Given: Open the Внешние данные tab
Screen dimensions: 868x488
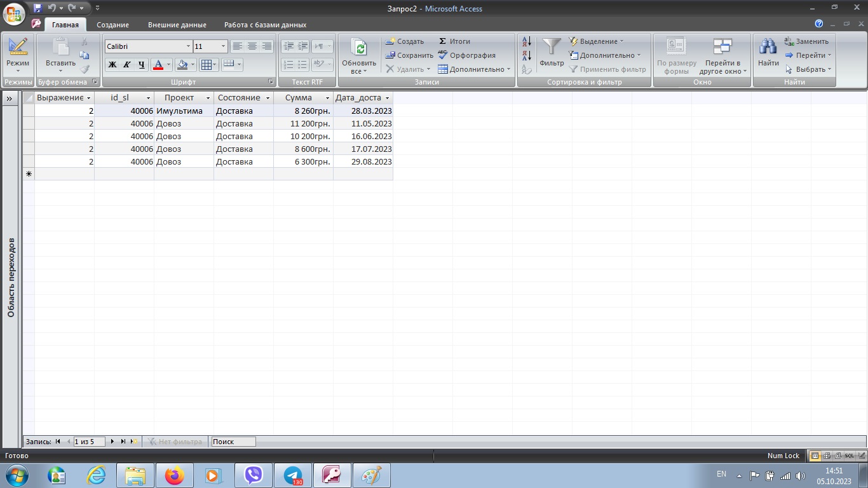Looking at the screenshot, I should click(177, 25).
